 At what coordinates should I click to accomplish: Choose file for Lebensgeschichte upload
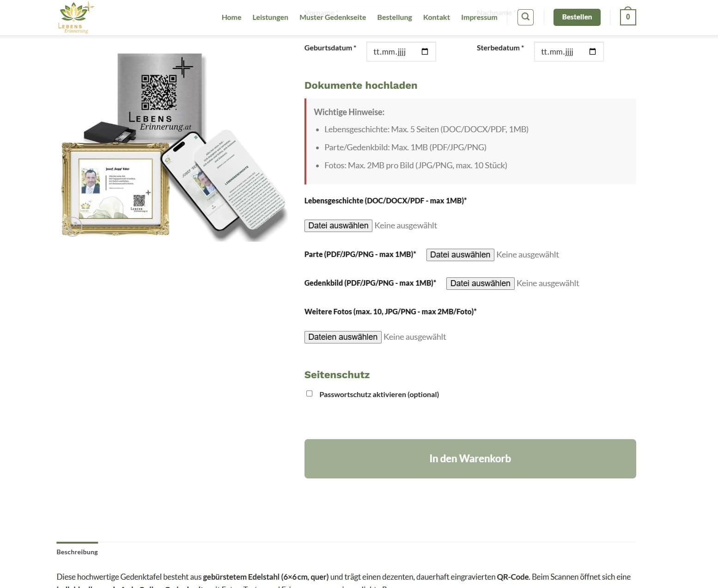(338, 226)
